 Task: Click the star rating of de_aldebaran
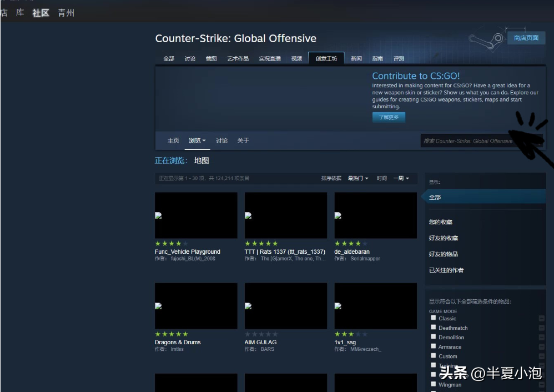351,244
